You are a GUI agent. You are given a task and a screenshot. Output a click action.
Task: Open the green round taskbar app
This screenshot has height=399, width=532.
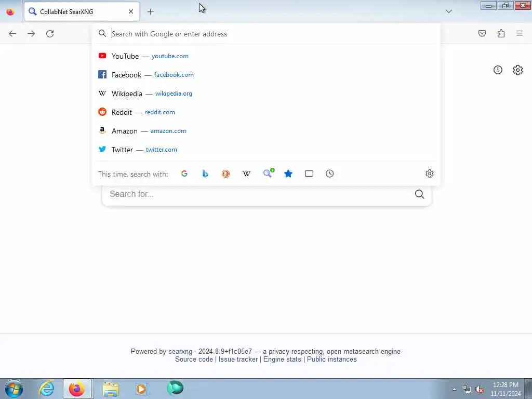[x=175, y=388]
